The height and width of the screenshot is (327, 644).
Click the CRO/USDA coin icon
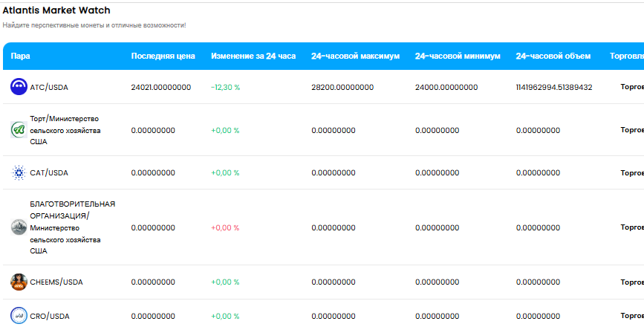click(19, 316)
